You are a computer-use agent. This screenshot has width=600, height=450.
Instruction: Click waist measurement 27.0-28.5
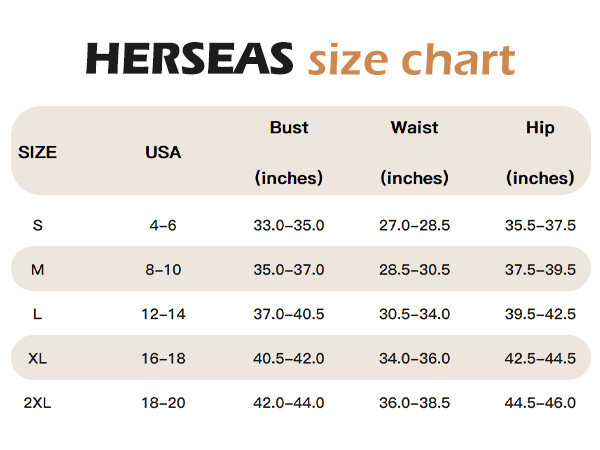414,225
